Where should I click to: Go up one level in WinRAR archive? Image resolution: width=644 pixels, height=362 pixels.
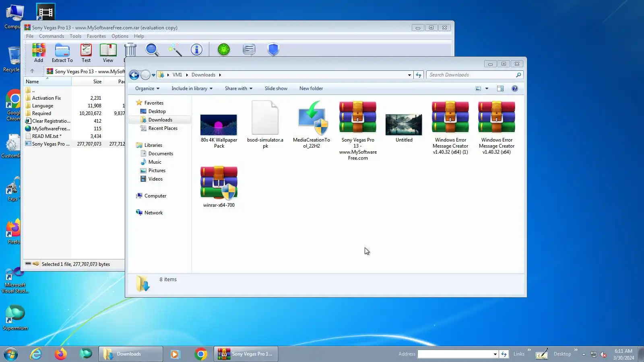click(x=32, y=71)
